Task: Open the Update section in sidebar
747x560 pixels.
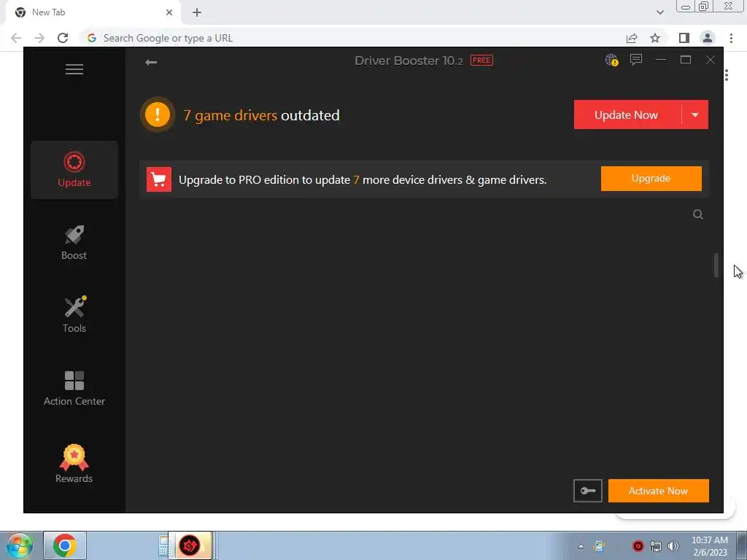Action: click(x=74, y=170)
